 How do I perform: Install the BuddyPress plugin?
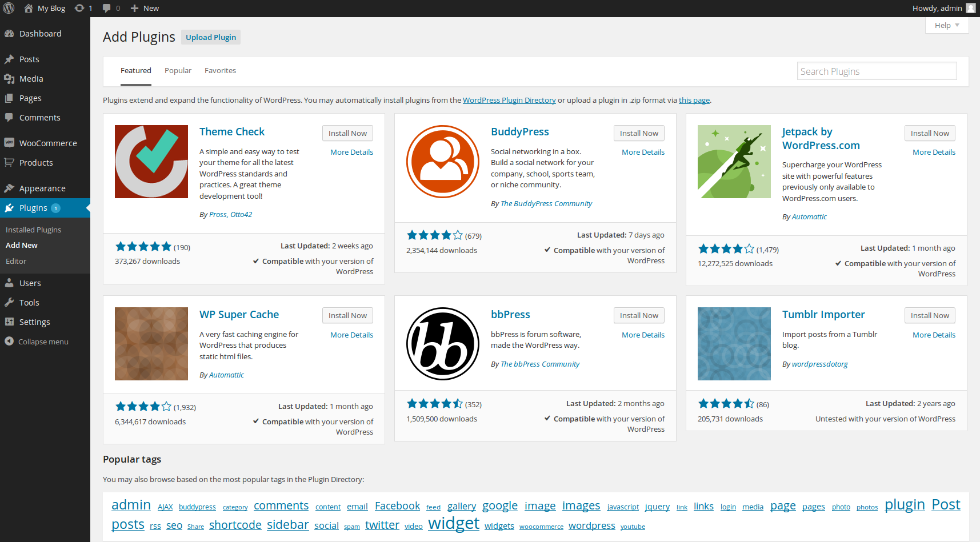pos(639,133)
